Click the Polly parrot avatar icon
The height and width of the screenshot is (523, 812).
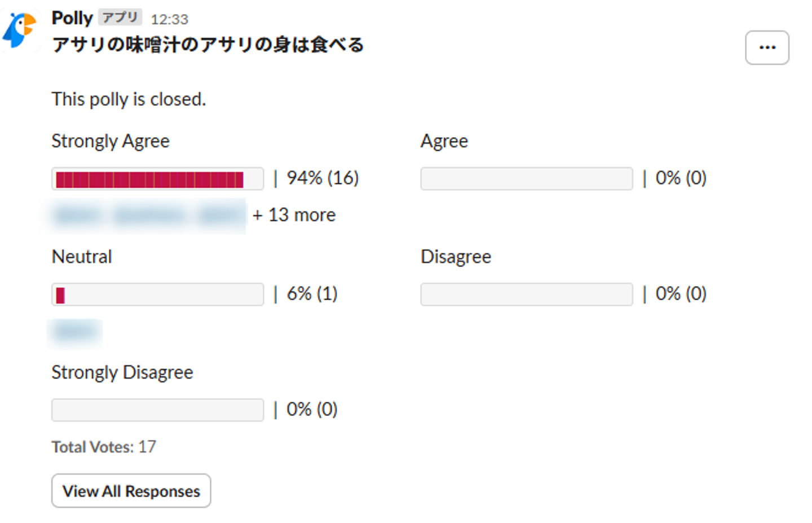click(x=20, y=30)
